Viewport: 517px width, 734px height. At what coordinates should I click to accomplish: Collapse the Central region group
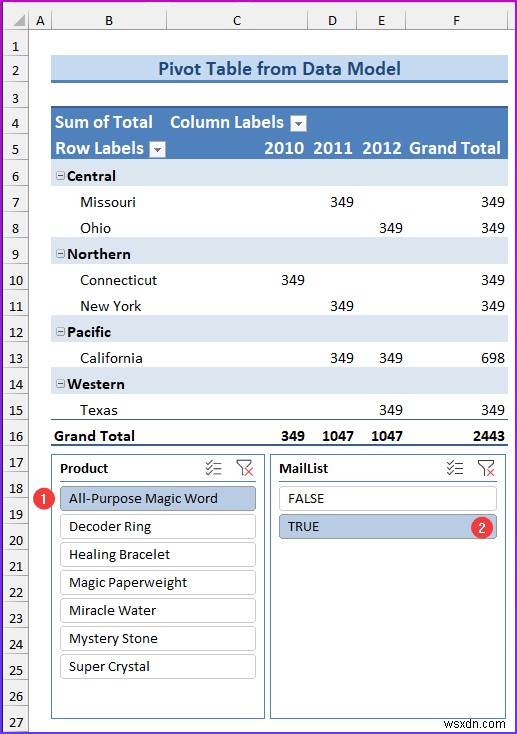60,176
